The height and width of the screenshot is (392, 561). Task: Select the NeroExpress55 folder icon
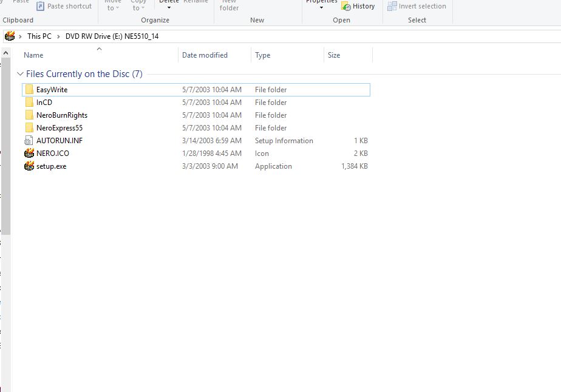pyautogui.click(x=29, y=128)
